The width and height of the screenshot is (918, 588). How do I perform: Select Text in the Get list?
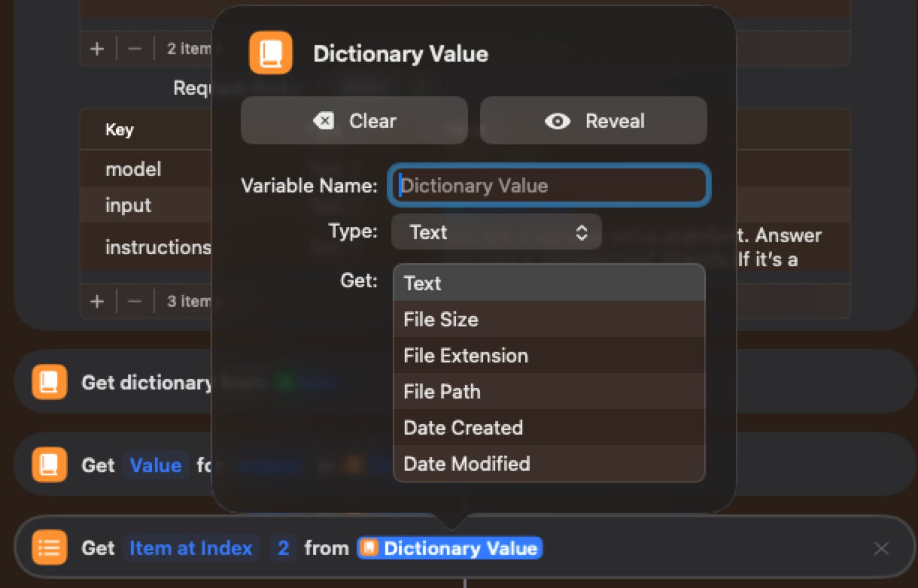(549, 283)
